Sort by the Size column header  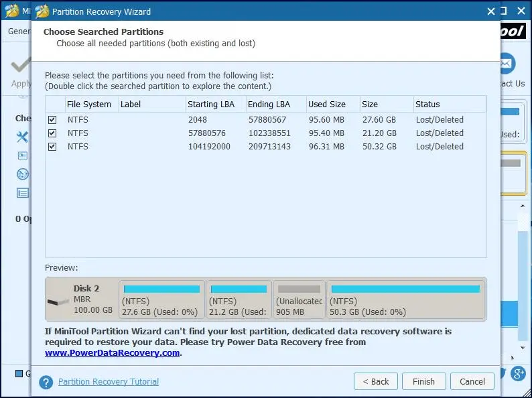[387, 104]
